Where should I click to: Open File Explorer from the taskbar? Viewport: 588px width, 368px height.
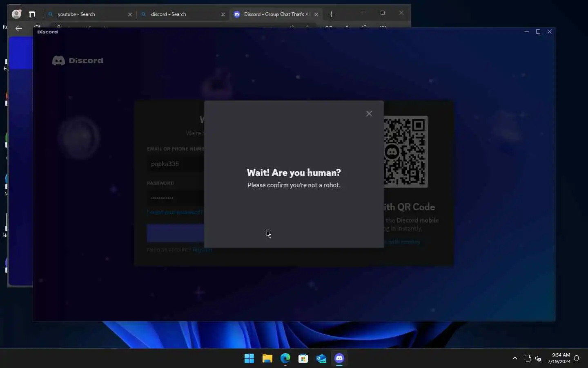267,359
